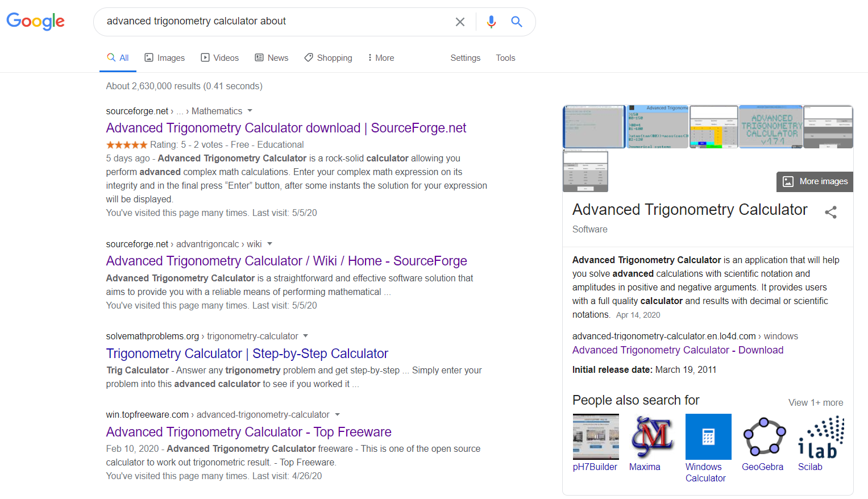Viewport: 868px width, 499px height.
Task: Submit search with magnifying glass icon
Action: pyautogui.click(x=517, y=22)
